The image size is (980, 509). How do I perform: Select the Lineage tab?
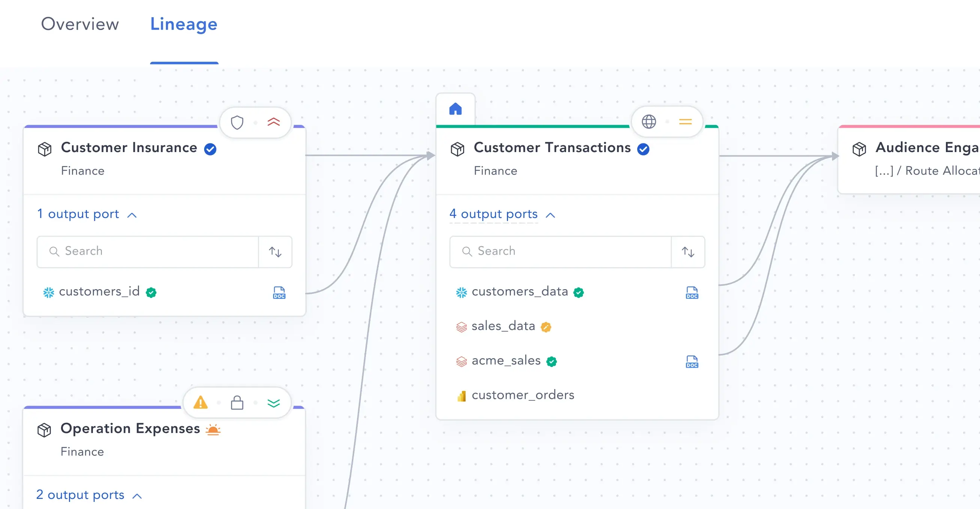click(184, 24)
